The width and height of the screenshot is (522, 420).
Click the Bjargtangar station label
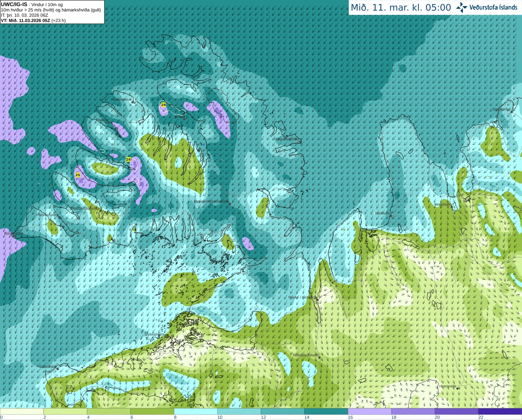[x=13, y=234]
